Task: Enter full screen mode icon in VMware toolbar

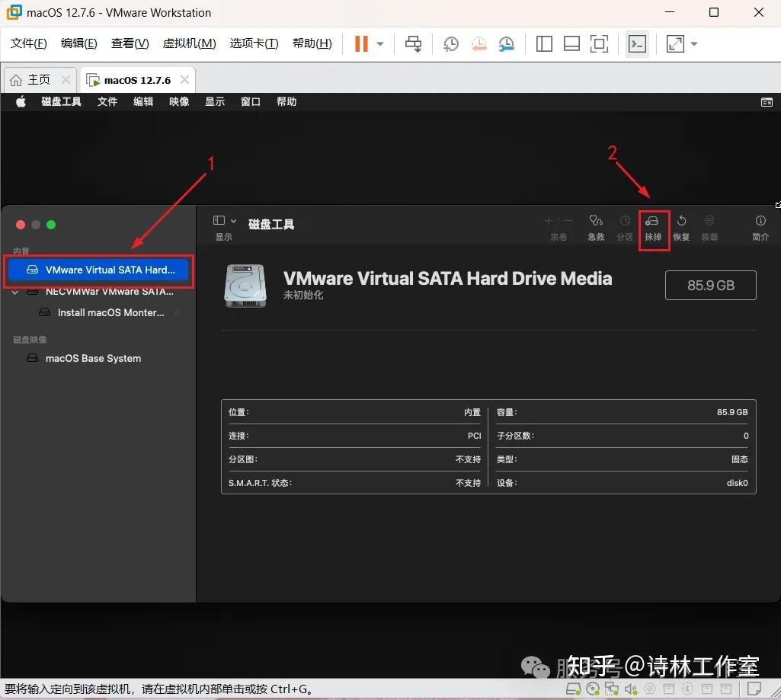Action: tap(599, 44)
